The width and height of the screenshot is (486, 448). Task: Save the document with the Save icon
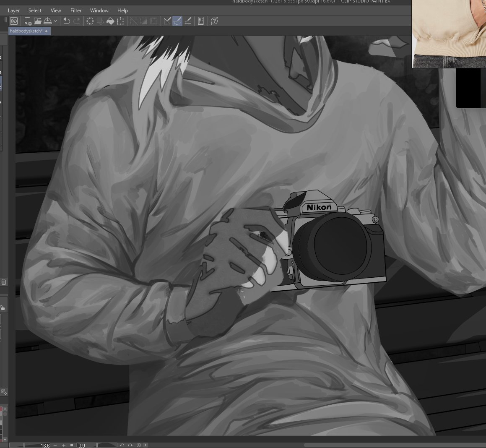pos(47,21)
